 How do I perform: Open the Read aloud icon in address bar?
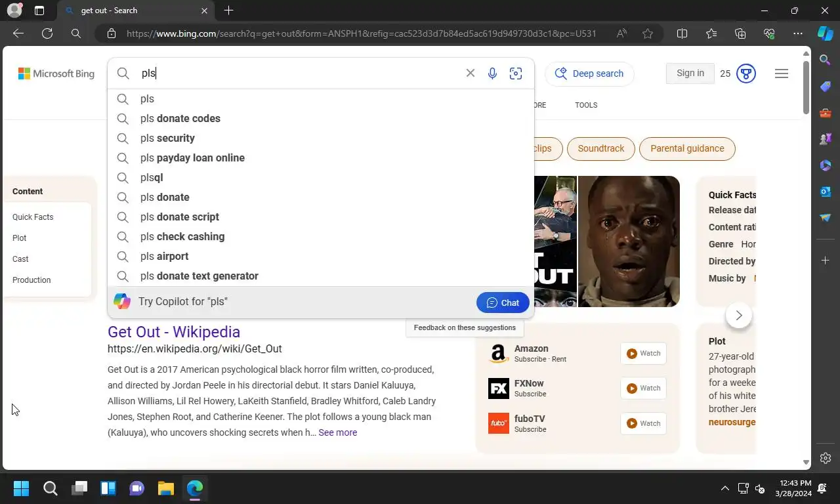tap(621, 33)
